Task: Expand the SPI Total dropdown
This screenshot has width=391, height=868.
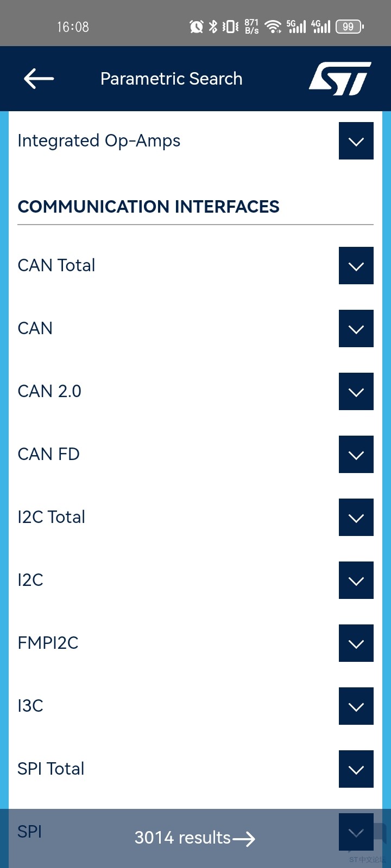Action: click(x=356, y=769)
